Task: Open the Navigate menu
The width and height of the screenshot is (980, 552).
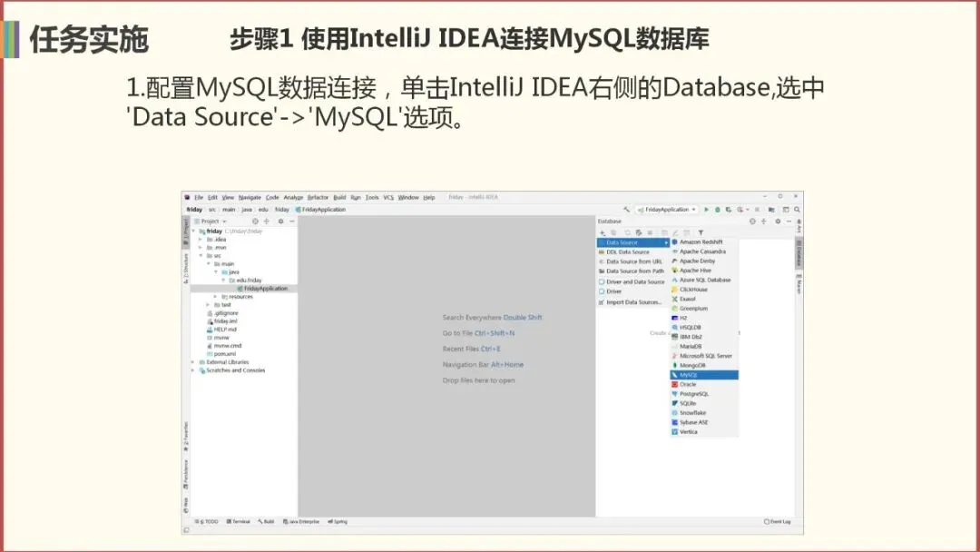Action: point(250,198)
